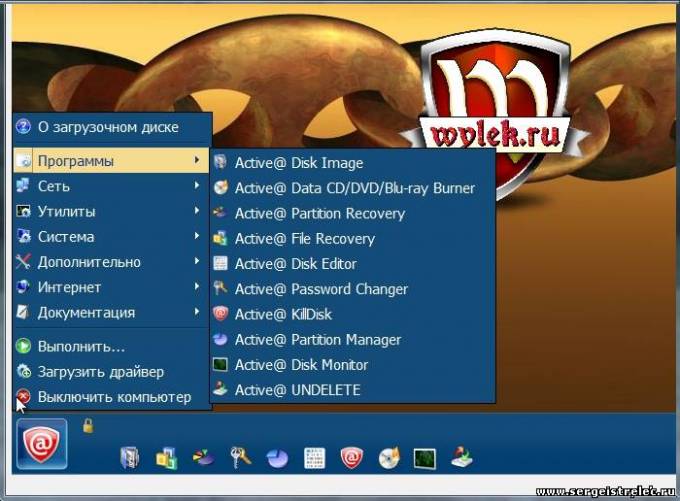Launch Password Changer keys icon in taskbar

pos(240,458)
